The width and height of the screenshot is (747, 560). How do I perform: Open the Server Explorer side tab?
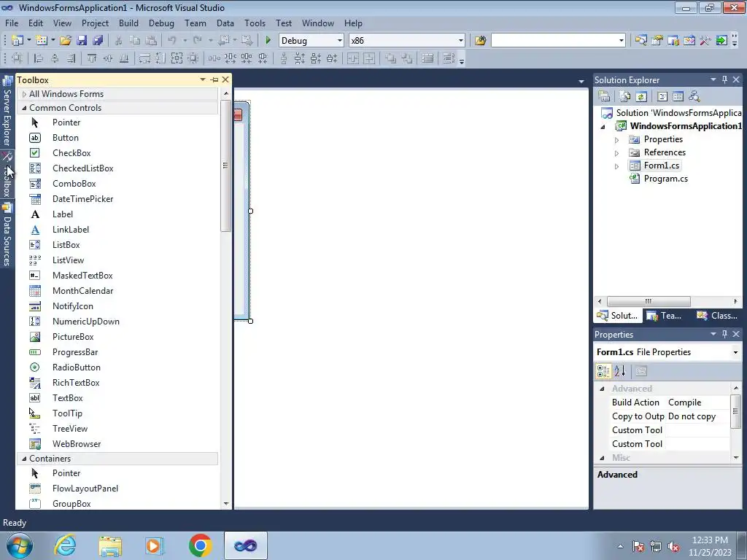point(7,112)
